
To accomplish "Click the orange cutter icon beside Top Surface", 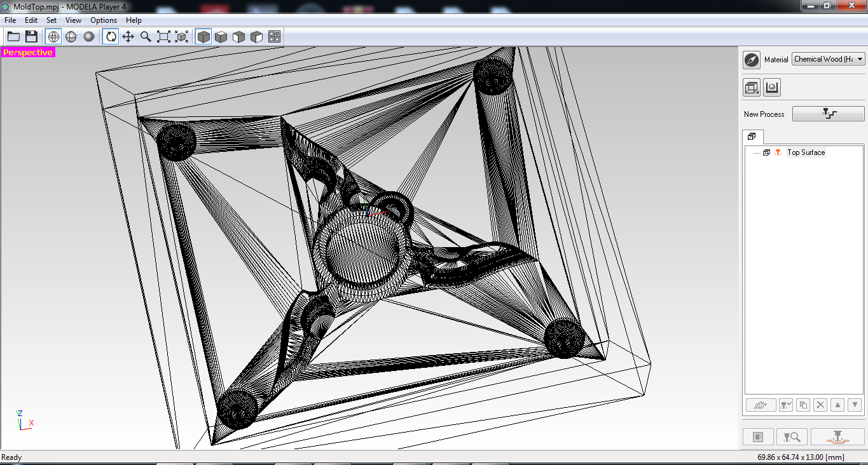I will coord(778,152).
